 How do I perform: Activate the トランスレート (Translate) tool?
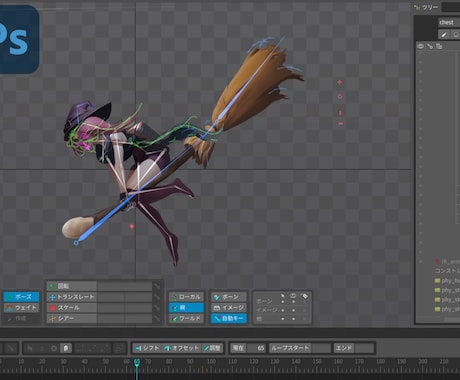pyautogui.click(x=72, y=297)
